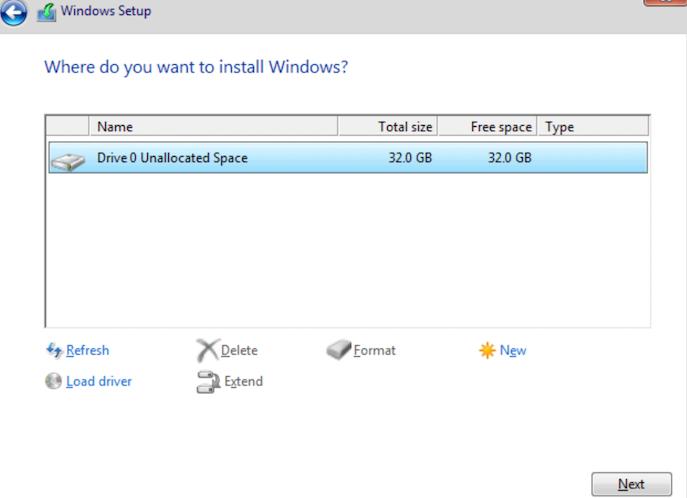Click the Format drive icon

339,350
